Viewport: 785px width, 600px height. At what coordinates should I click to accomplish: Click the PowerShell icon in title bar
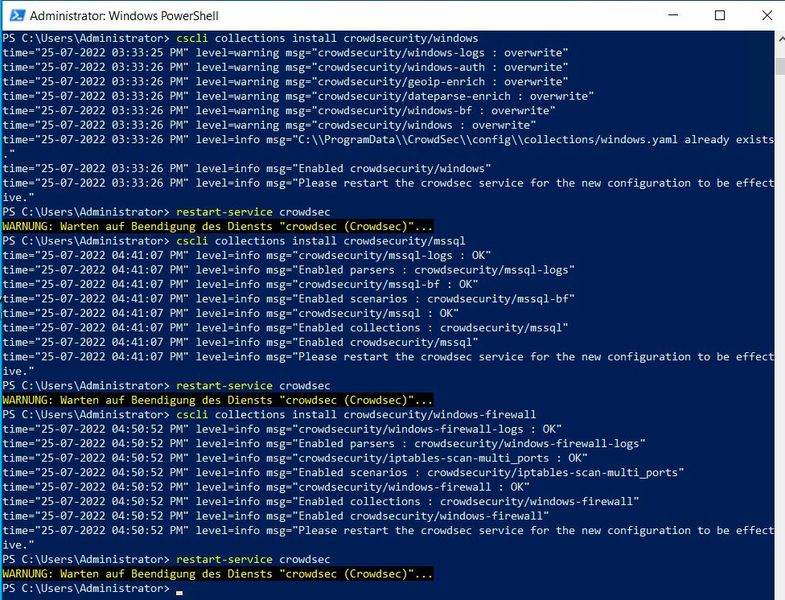(x=14, y=16)
